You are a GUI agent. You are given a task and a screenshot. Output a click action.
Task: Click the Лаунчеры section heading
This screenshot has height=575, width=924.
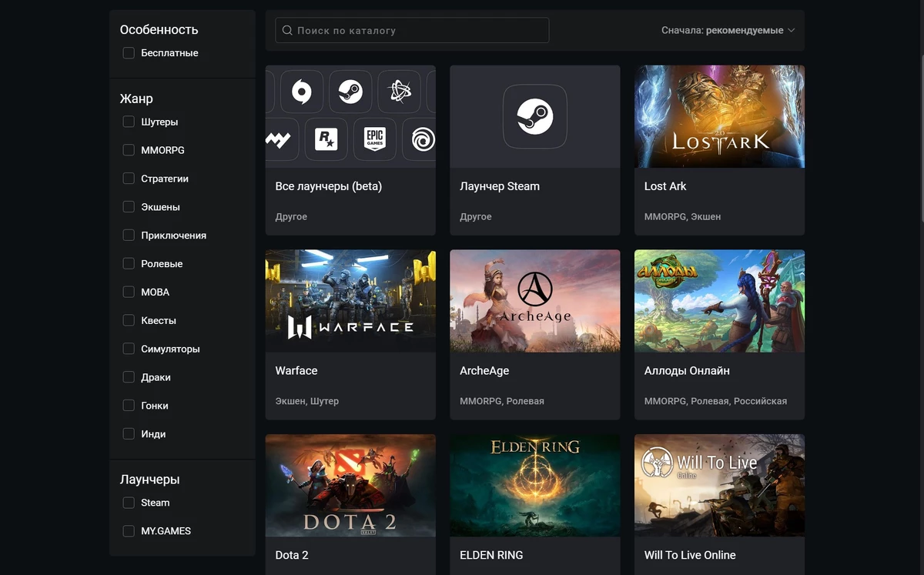click(x=149, y=480)
